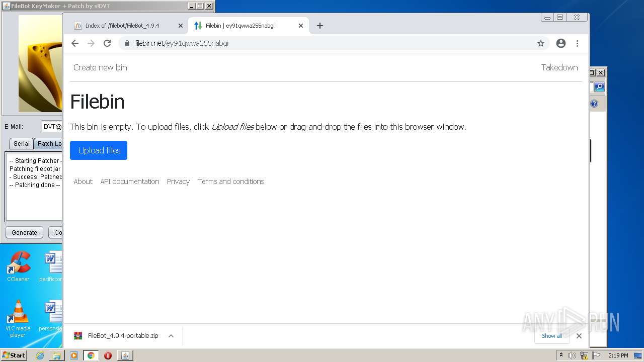Click KeyMaker window title bar Java icon
The width and height of the screenshot is (644, 362).
pyautogui.click(x=7, y=6)
